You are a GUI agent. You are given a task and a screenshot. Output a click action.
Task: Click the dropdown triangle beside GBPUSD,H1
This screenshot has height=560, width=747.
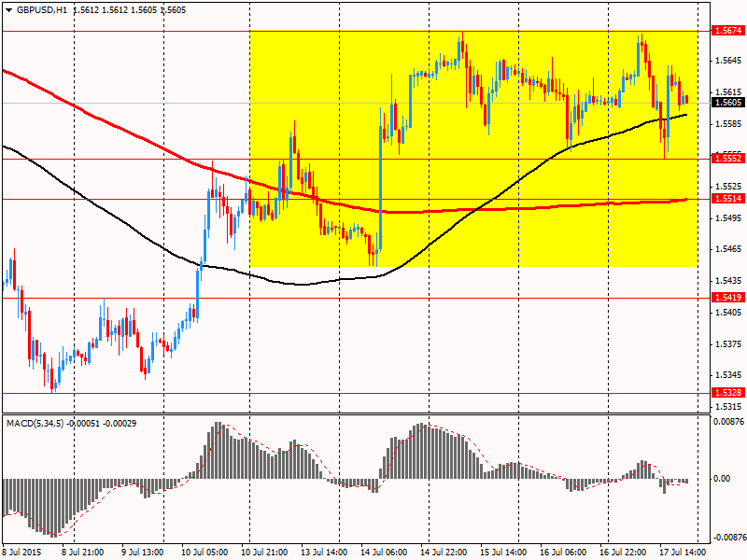tap(9, 10)
